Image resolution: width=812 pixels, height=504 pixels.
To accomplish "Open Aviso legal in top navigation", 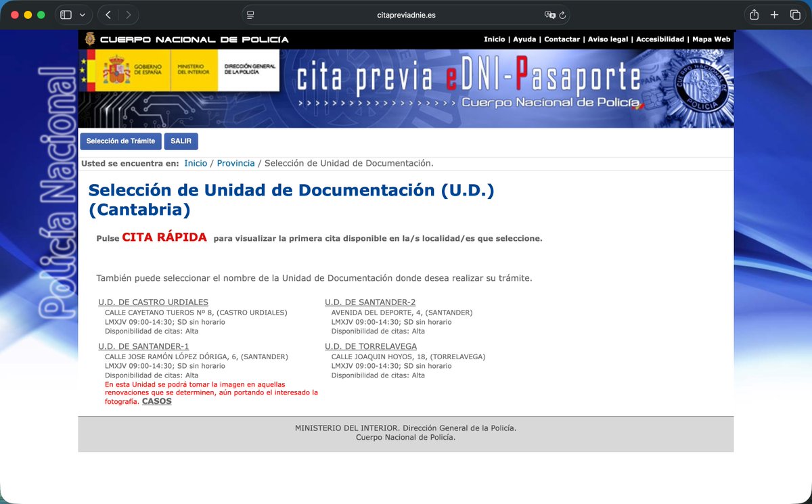I will pyautogui.click(x=608, y=39).
